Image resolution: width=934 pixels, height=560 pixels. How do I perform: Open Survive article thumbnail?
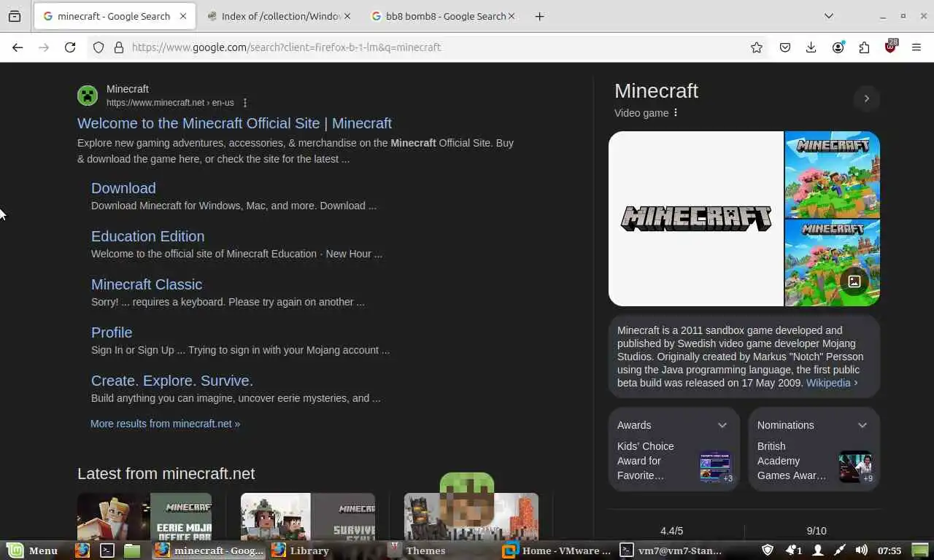308,517
